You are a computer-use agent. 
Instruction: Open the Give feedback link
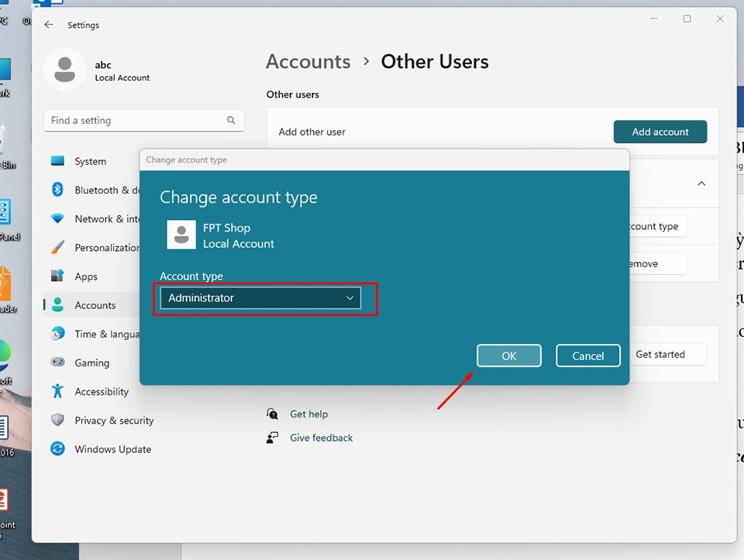321,438
